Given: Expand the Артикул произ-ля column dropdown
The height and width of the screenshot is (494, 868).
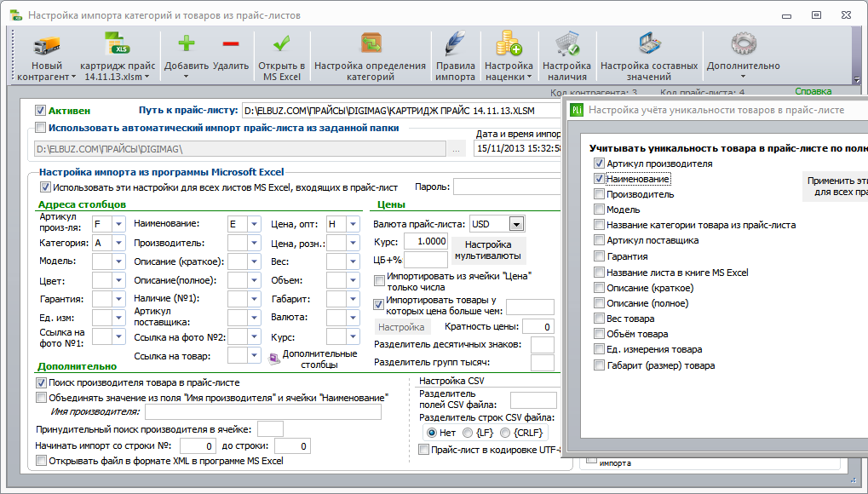Looking at the screenshot, I should pos(118,224).
